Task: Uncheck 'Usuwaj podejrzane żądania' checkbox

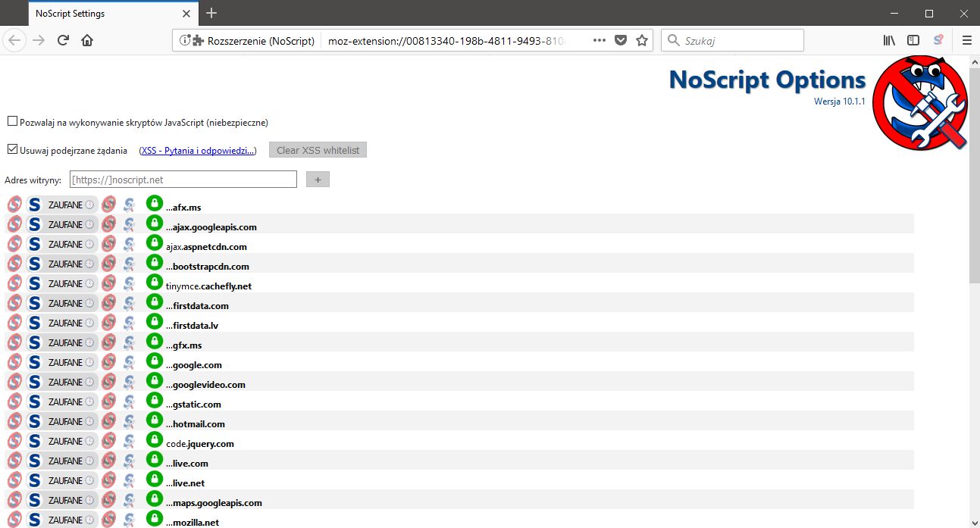Action: pos(12,149)
